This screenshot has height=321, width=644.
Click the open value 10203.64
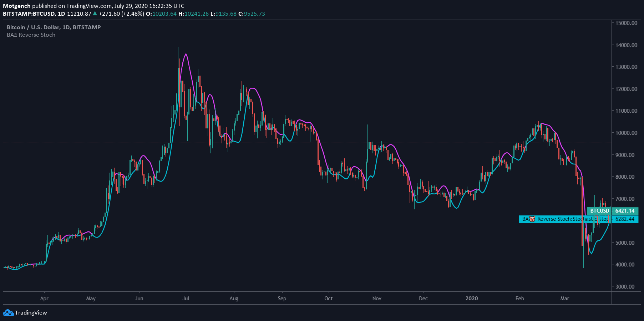[164, 14]
